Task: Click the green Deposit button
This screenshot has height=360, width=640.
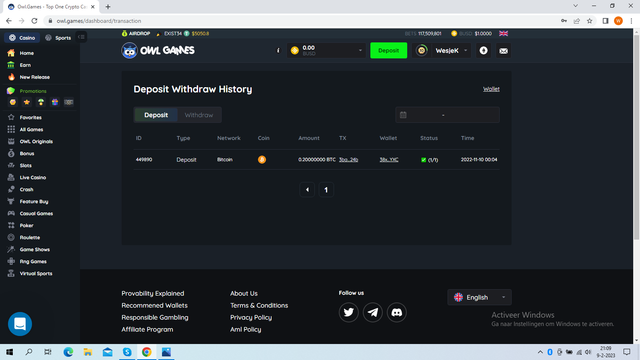Action: tap(389, 51)
